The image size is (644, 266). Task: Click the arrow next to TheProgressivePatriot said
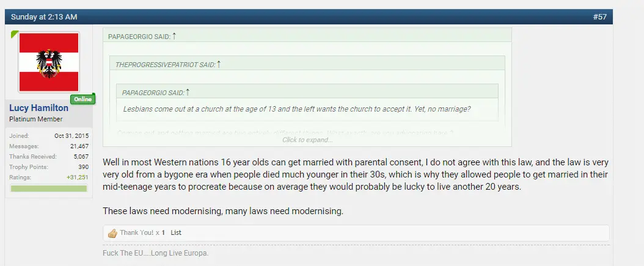click(219, 63)
